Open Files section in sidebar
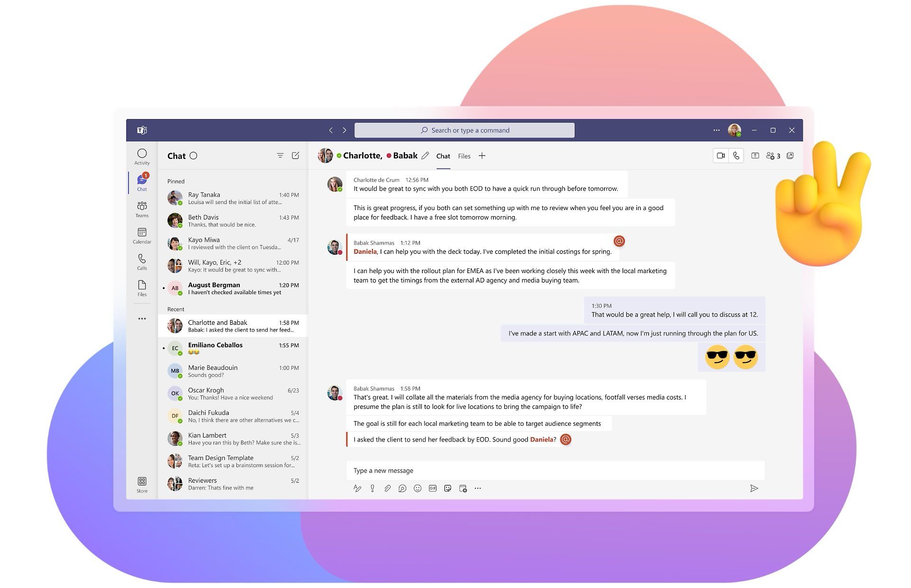 point(141,288)
